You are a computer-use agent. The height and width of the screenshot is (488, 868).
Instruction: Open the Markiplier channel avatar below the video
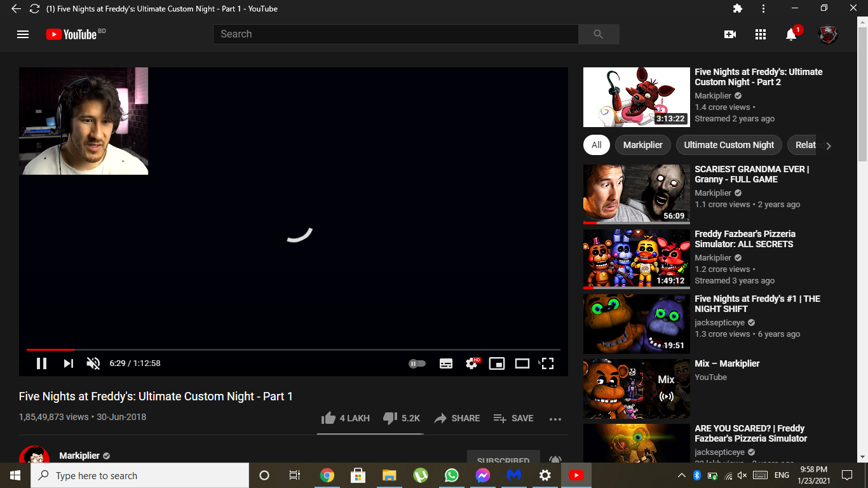point(34,454)
